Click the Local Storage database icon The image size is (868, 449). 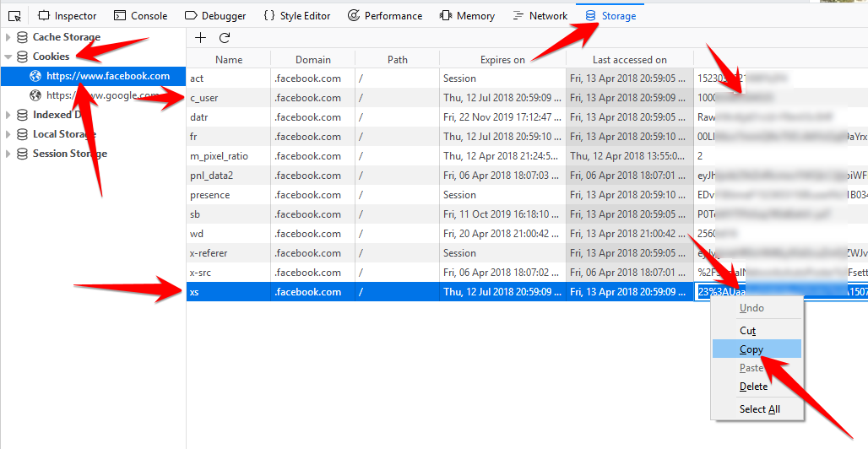(x=22, y=134)
